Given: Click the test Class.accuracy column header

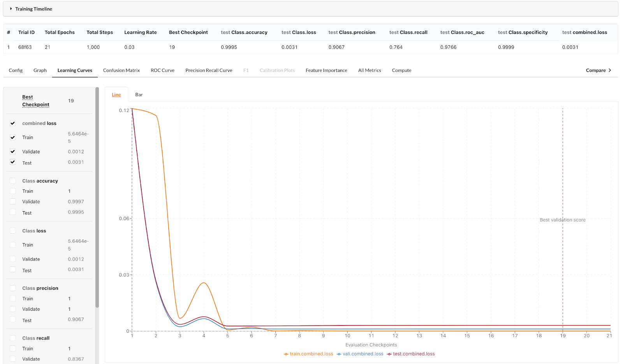Looking at the screenshot, I should pyautogui.click(x=244, y=32).
